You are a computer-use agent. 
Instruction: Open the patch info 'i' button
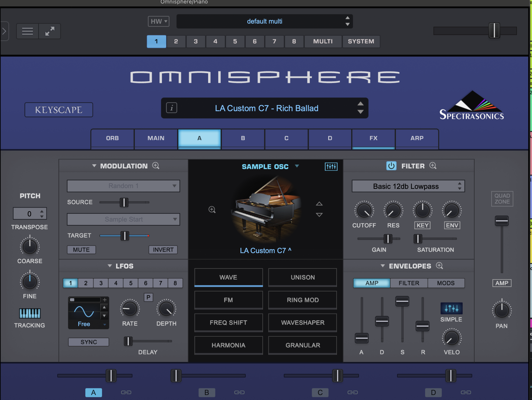(172, 108)
